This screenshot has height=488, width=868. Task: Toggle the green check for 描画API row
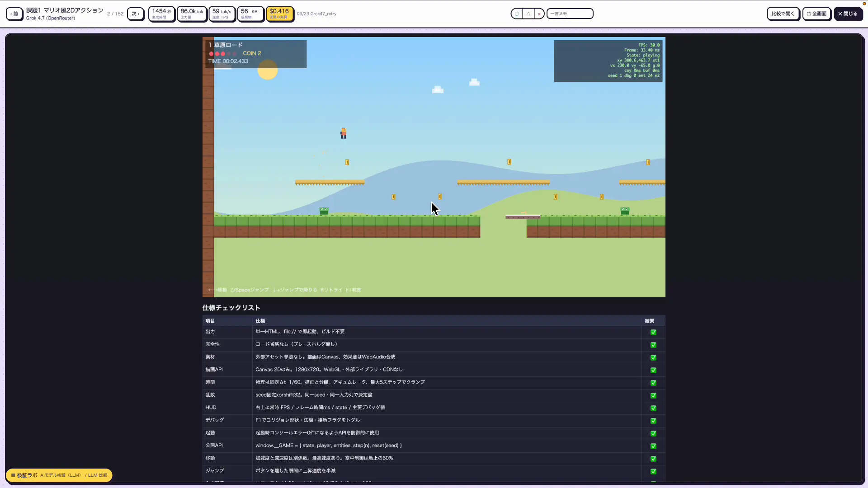click(x=653, y=370)
